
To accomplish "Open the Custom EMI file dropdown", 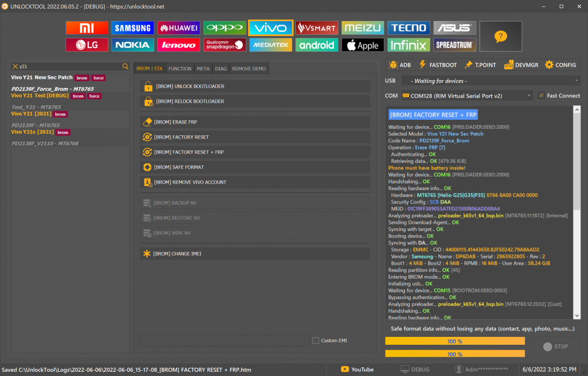I will click(x=224, y=341).
